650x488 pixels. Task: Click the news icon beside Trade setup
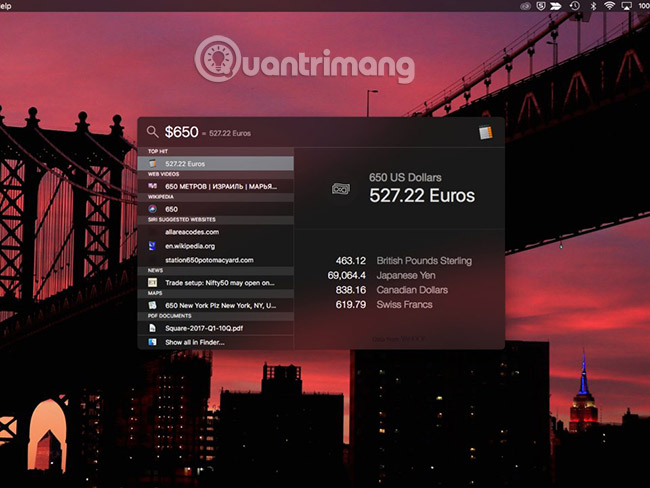point(153,283)
